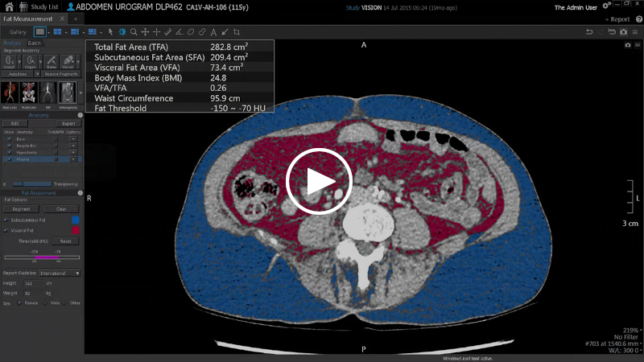This screenshot has width=644, height=362.
Task: Switch to the Analysis tab
Action: pyautogui.click(x=12, y=43)
